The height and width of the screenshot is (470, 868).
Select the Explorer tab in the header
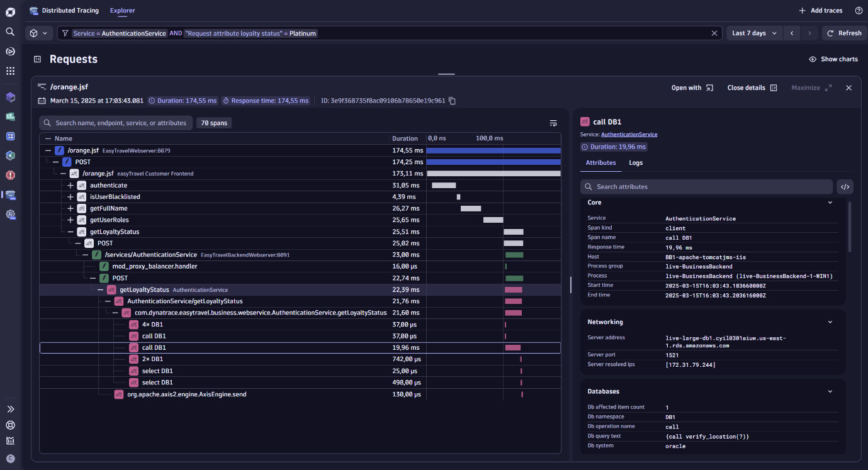tap(122, 10)
